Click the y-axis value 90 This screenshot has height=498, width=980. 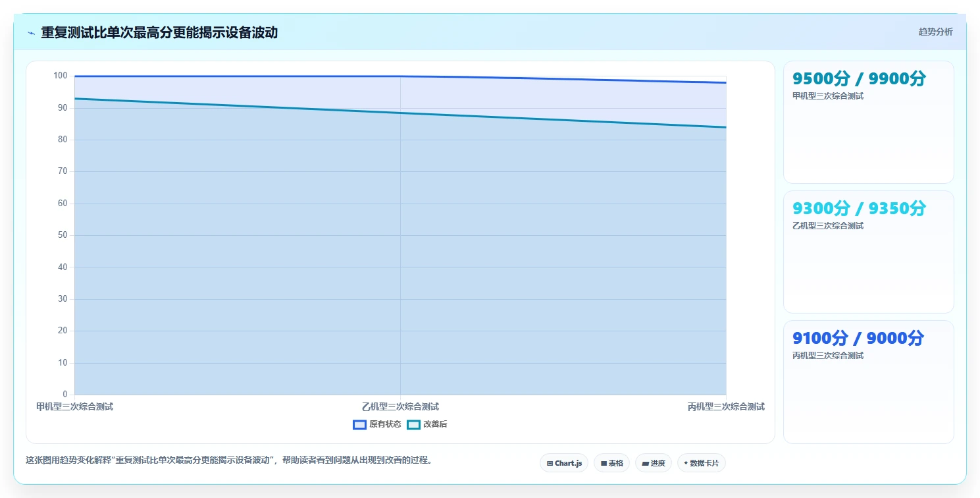pos(63,107)
